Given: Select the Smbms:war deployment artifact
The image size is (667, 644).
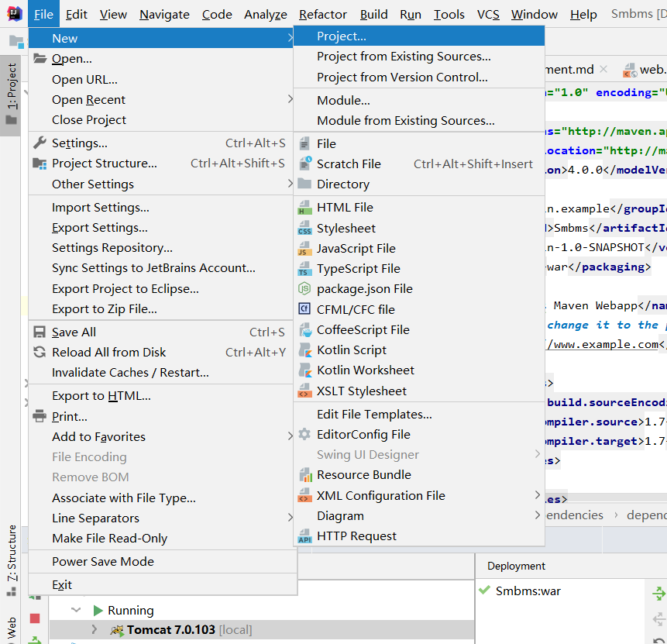Looking at the screenshot, I should pyautogui.click(x=528, y=591).
